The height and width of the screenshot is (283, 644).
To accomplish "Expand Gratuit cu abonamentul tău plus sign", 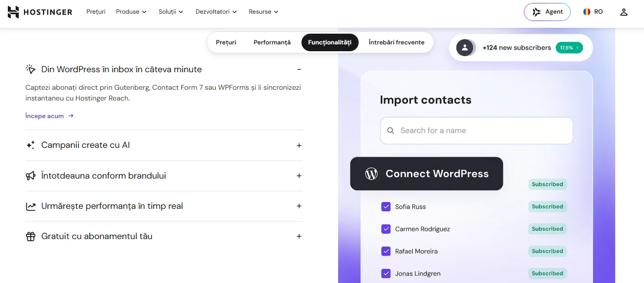I will point(299,236).
